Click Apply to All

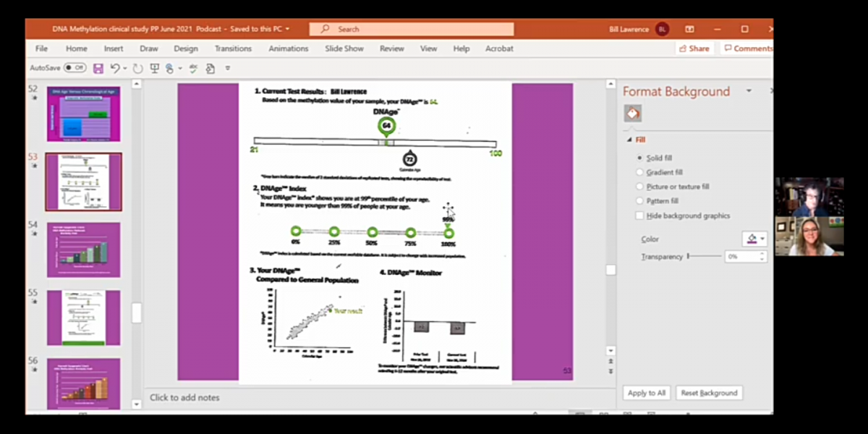pyautogui.click(x=647, y=393)
